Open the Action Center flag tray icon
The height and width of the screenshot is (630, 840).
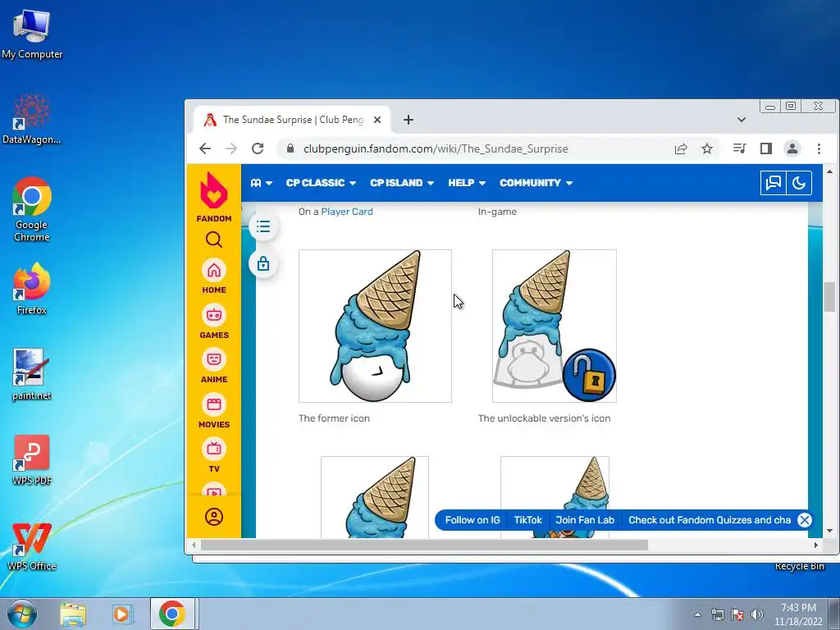737,614
